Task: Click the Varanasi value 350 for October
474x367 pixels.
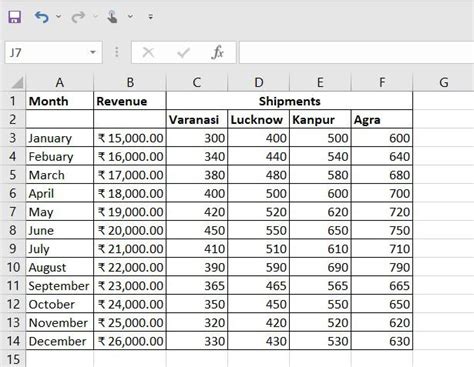Action: (197, 304)
